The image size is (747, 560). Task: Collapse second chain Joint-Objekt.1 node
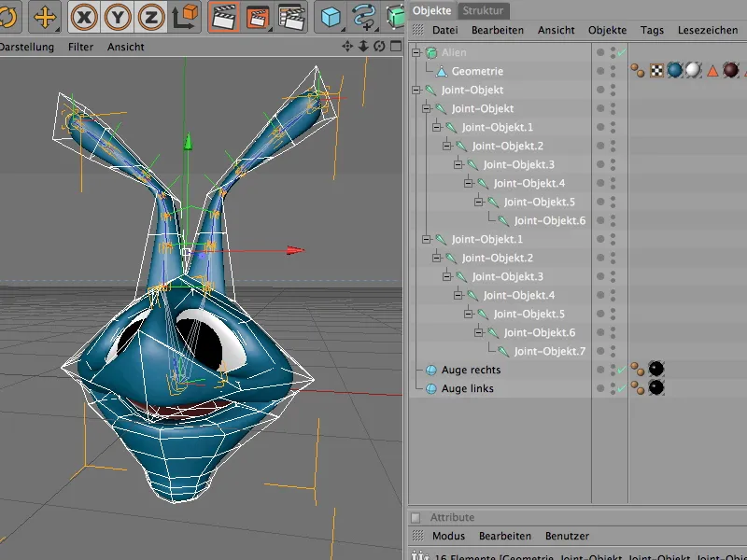[427, 239]
